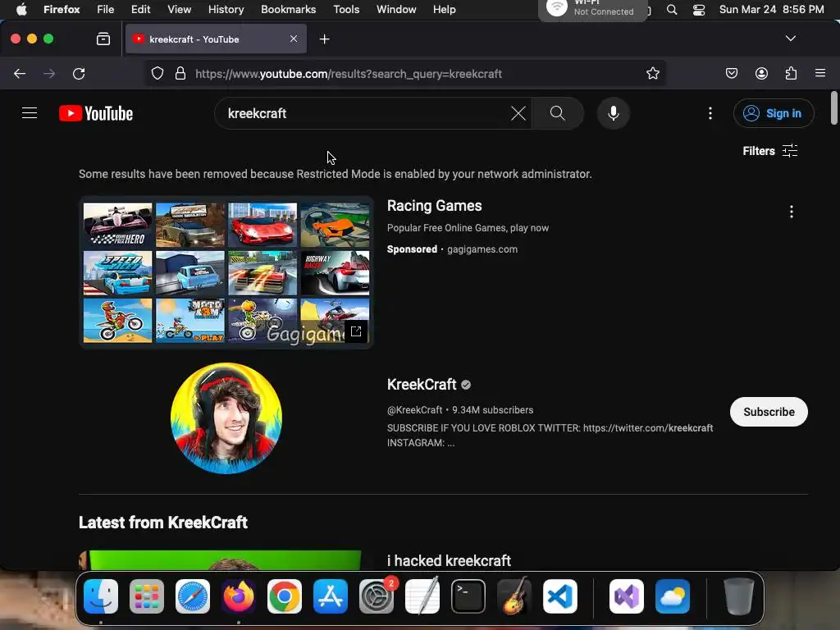The width and height of the screenshot is (840, 630).
Task: Open Spotlight search in menu bar
Action: click(672, 10)
